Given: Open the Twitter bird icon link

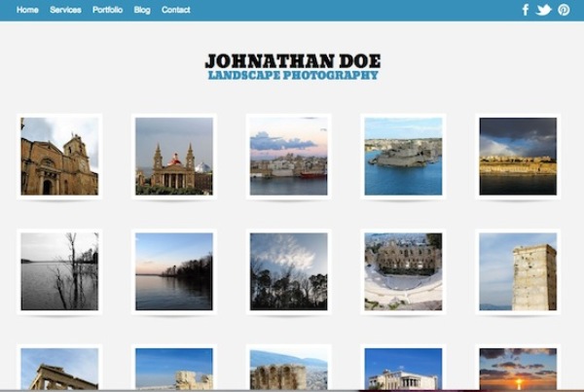Looking at the screenshot, I should 543,10.
